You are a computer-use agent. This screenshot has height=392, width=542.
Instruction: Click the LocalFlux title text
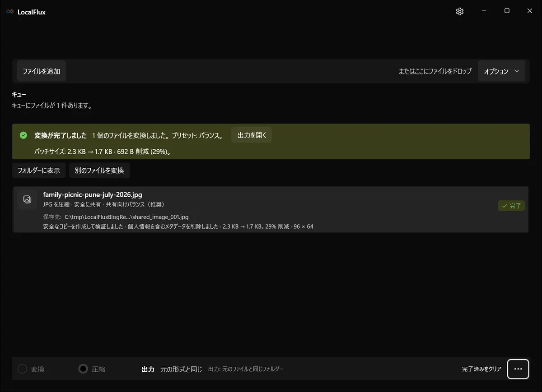pyautogui.click(x=32, y=12)
